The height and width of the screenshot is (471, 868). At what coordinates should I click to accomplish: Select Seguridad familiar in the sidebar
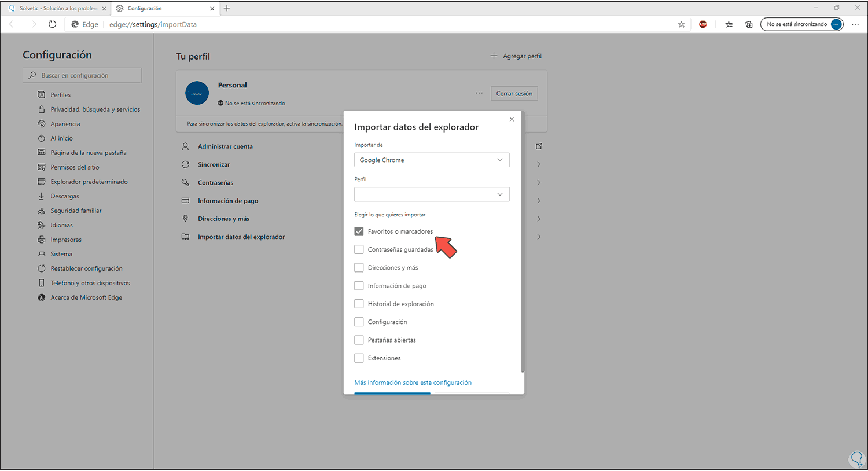[76, 211]
